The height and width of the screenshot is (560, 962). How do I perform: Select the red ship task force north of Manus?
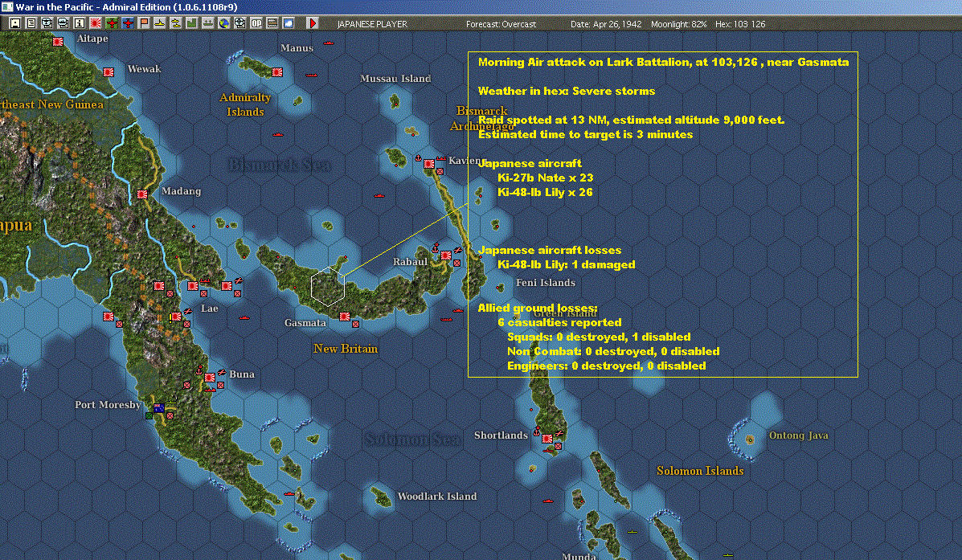click(329, 43)
